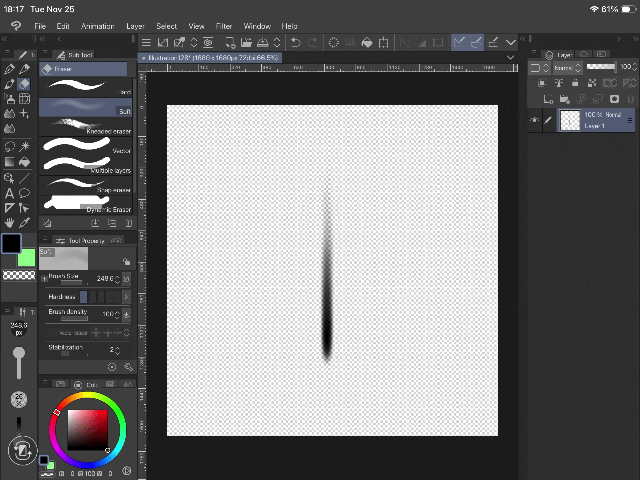640x480 pixels.
Task: Toggle Lock Layer icon in Layer palette
Action: coord(575,83)
